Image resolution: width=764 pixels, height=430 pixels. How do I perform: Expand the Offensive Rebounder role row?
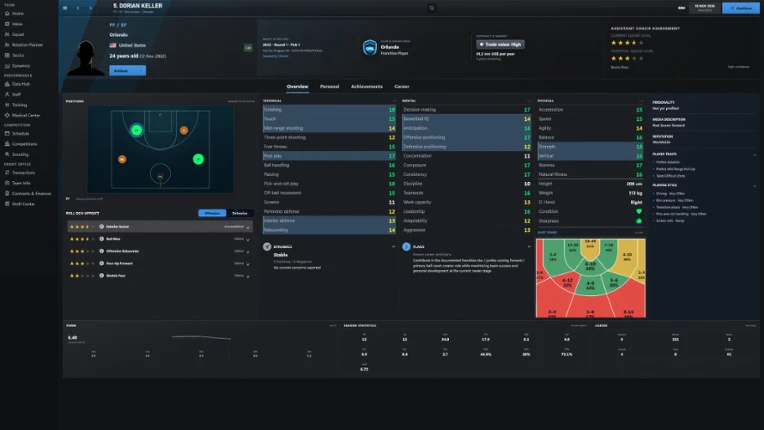(x=248, y=251)
